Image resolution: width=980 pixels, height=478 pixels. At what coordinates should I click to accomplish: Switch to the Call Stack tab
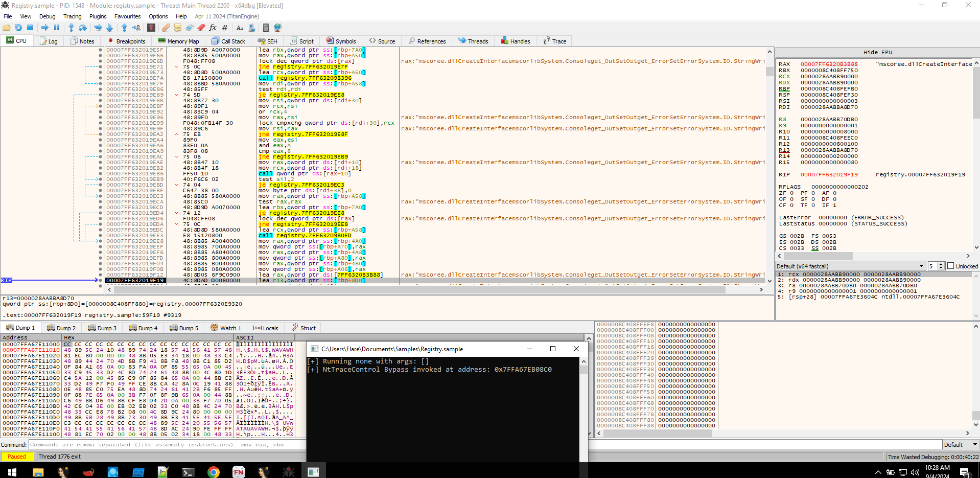point(228,41)
